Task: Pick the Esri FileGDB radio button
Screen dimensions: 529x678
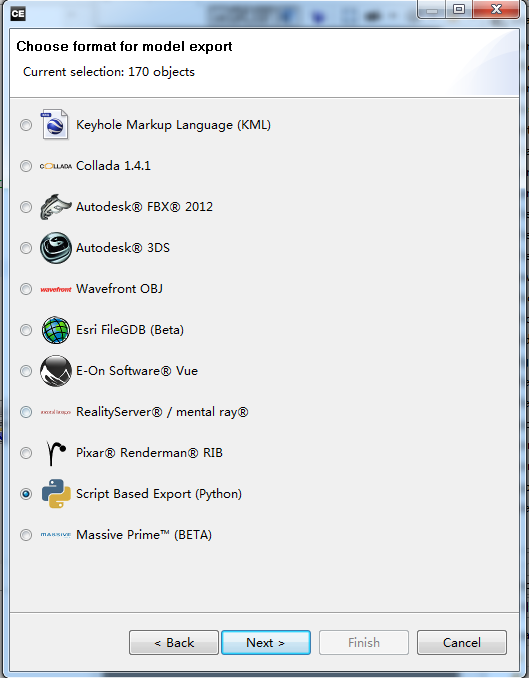Action: pos(26,330)
